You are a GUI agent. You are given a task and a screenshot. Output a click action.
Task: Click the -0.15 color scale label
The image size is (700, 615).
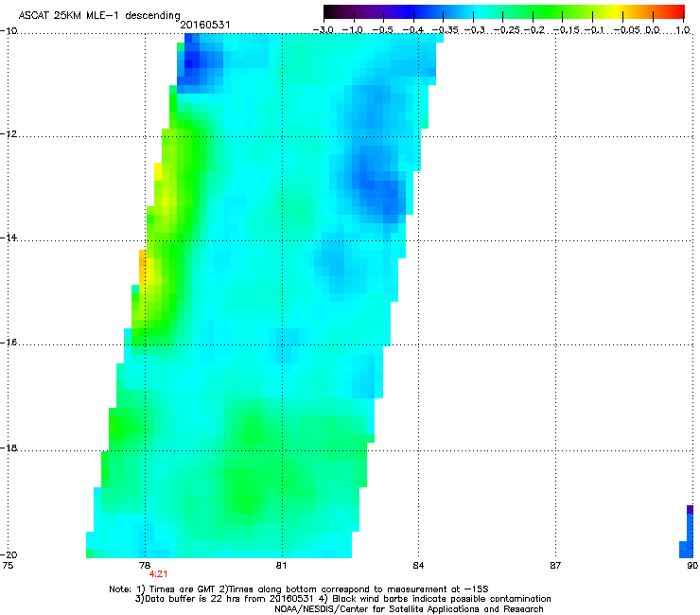tap(566, 30)
